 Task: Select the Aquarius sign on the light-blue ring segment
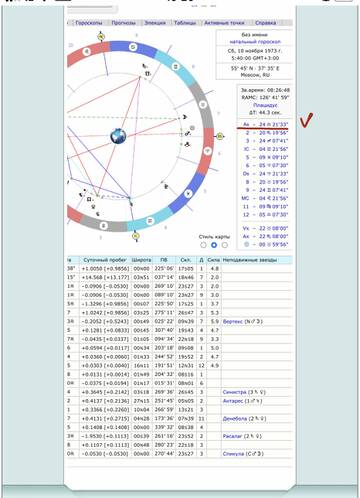point(150,221)
